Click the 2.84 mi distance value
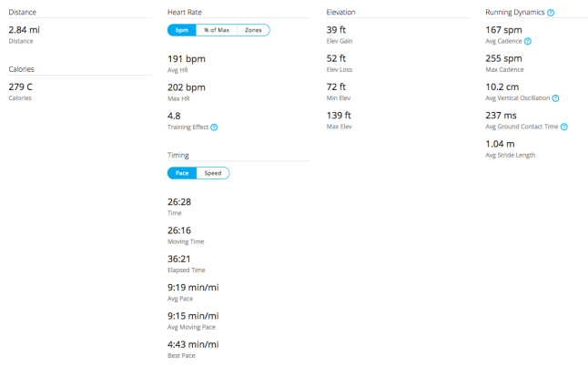The image size is (588, 367). point(24,30)
